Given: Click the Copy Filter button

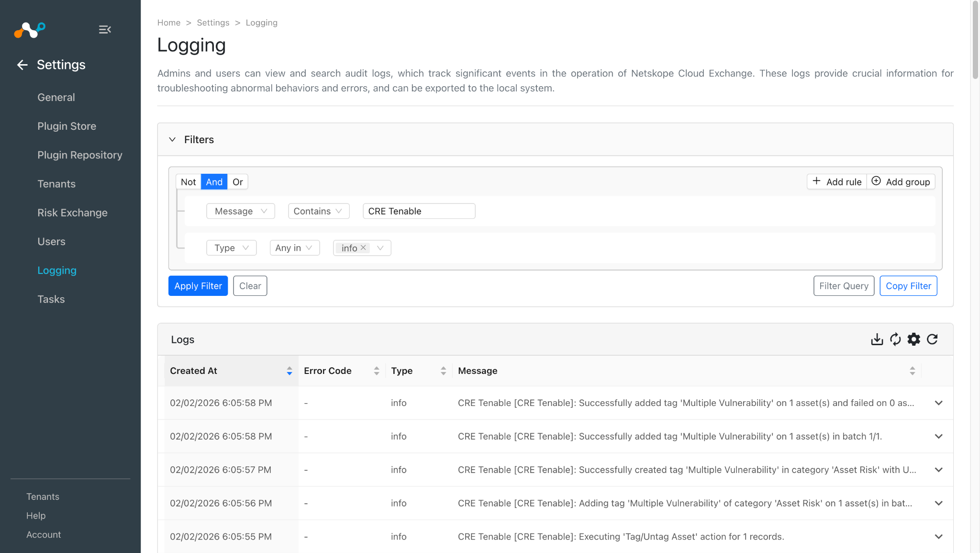Looking at the screenshot, I should coord(908,286).
